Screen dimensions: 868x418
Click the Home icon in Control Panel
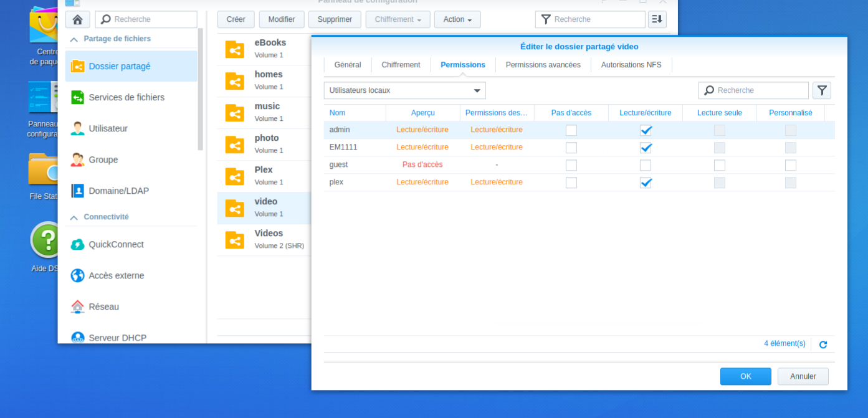coord(78,19)
